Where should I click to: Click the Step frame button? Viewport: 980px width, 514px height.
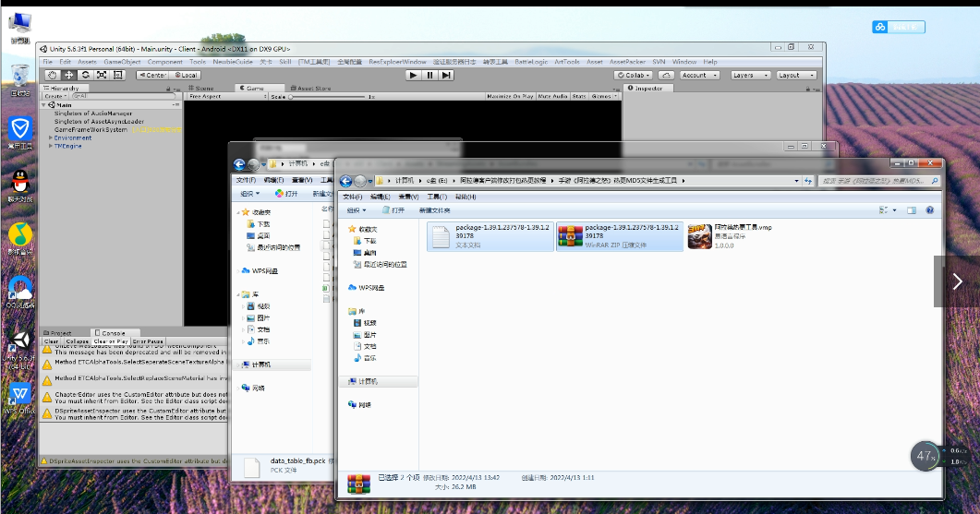coord(446,75)
